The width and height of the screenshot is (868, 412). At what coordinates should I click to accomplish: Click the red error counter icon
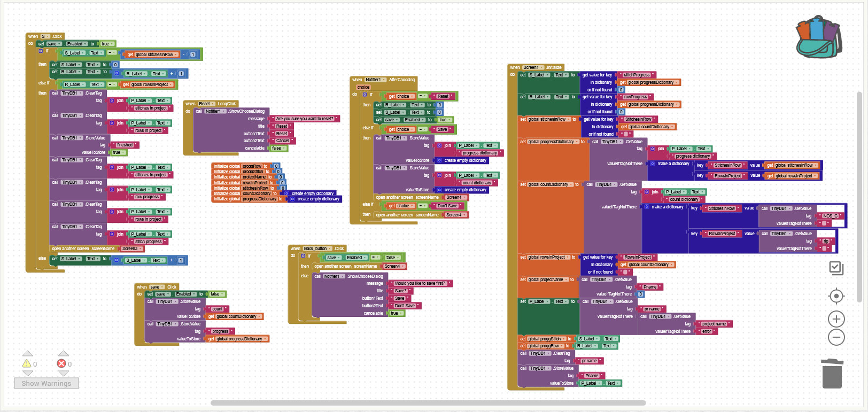pyautogui.click(x=61, y=364)
